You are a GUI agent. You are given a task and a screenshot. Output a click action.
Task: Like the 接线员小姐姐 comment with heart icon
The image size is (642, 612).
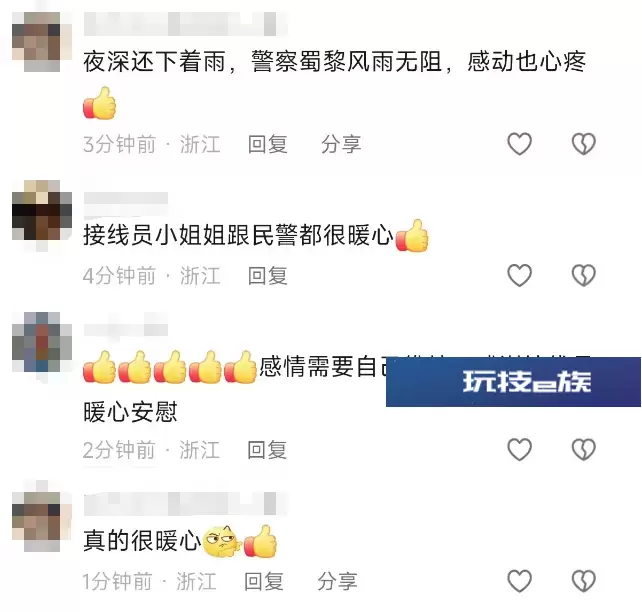[519, 275]
